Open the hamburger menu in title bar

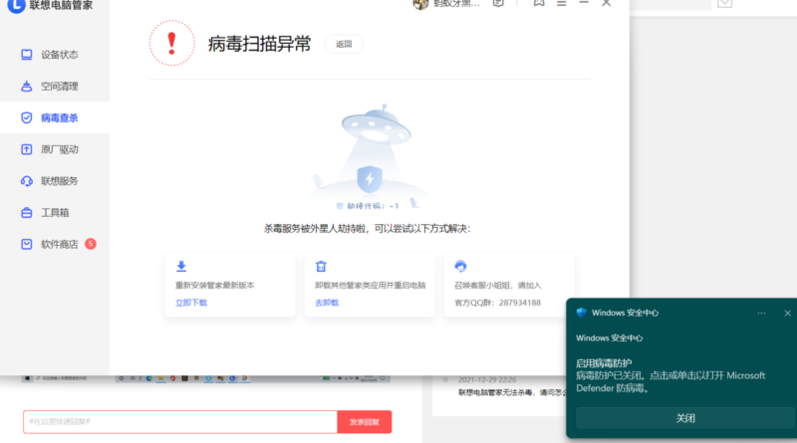[x=562, y=3]
